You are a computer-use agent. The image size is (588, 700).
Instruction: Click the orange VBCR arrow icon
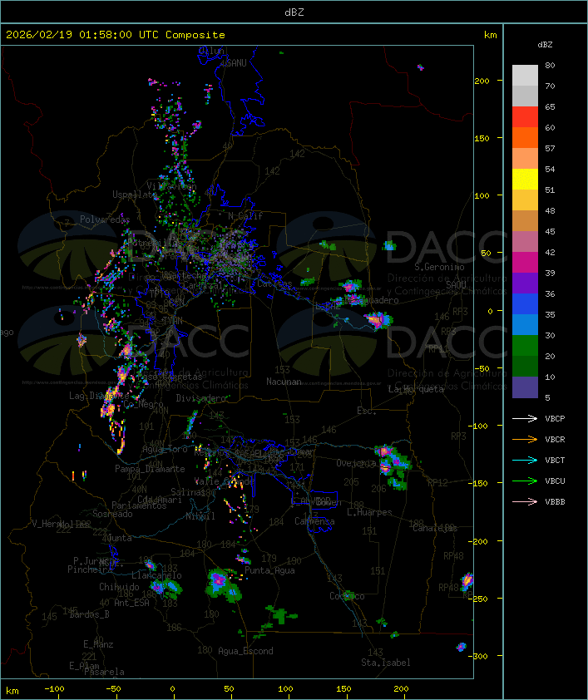(525, 439)
